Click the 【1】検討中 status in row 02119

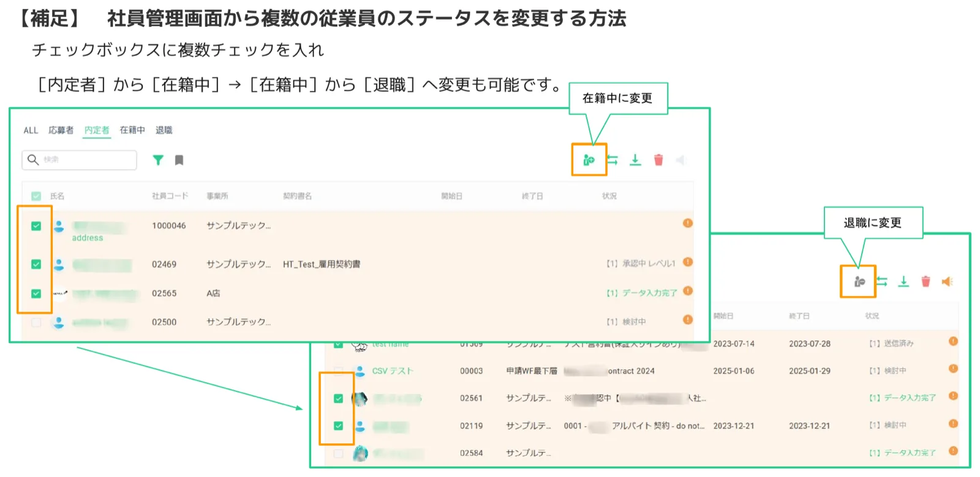888,425
